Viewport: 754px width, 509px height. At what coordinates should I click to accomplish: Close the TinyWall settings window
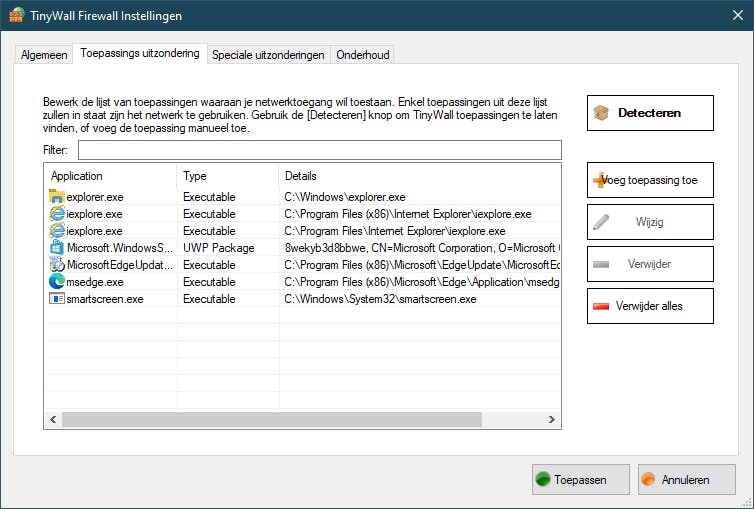pyautogui.click(x=731, y=16)
